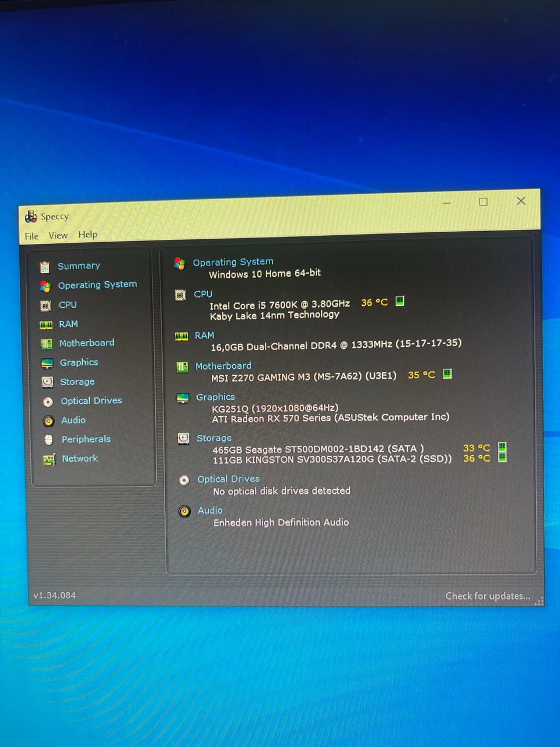The width and height of the screenshot is (560, 747).
Task: Click the Storage icon in summary pane
Action: [x=183, y=438]
